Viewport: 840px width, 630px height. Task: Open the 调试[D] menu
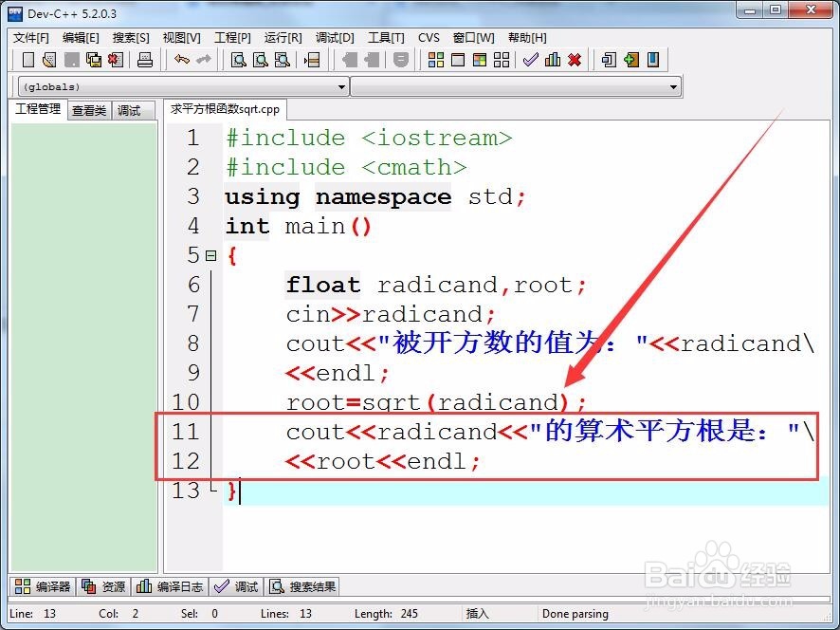pyautogui.click(x=335, y=38)
